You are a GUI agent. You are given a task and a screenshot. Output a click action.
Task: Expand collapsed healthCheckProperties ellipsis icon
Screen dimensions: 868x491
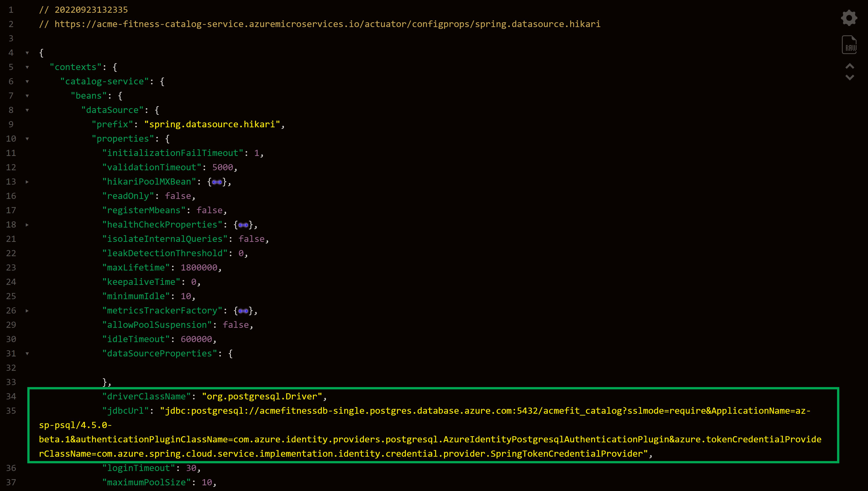coord(243,225)
